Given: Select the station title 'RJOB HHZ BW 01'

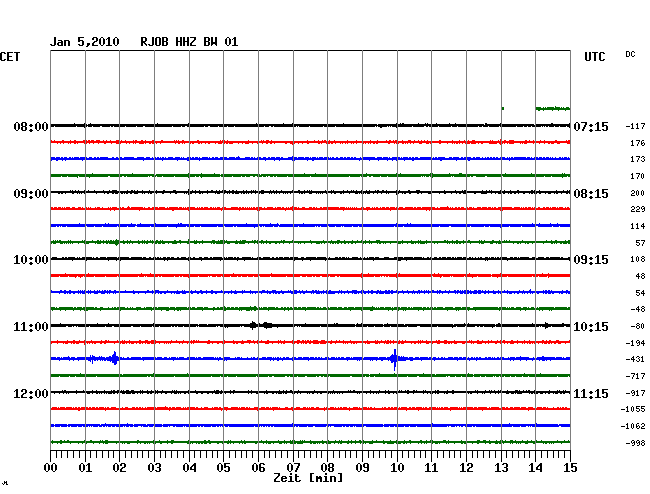Looking at the screenshot, I should pos(189,42).
